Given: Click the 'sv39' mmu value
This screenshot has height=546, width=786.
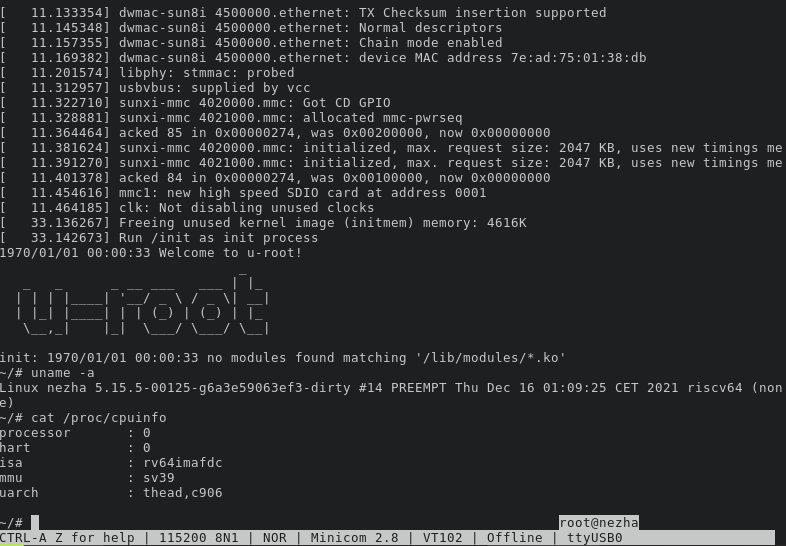Looking at the screenshot, I should [x=159, y=478].
